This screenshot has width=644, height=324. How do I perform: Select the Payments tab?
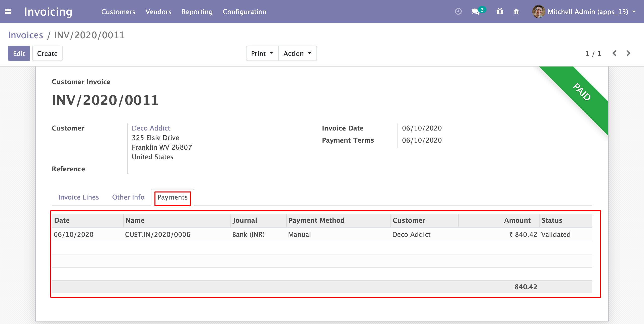(173, 197)
